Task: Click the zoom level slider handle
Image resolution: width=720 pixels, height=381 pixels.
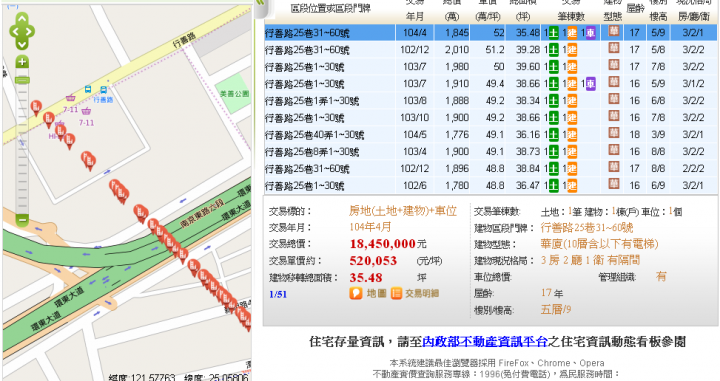Action: pyautogui.click(x=22, y=80)
